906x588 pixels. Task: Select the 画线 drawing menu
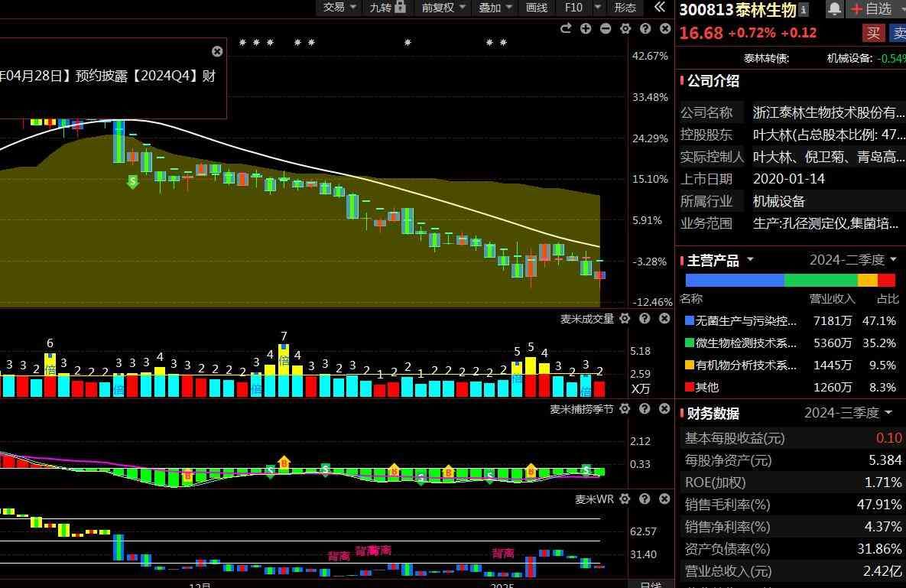pos(537,8)
